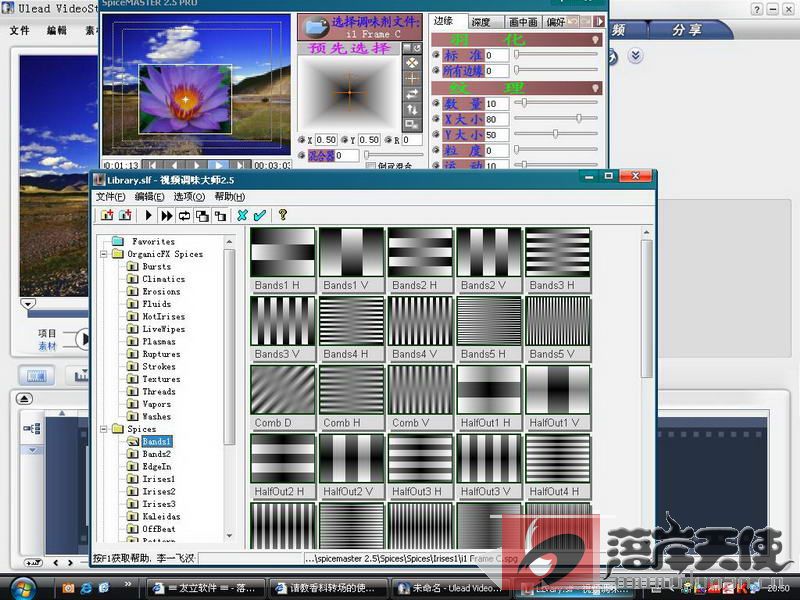Click the four-way move arrows icon in SpiceMaster
This screenshot has height=600, width=800.
[x=411, y=63]
